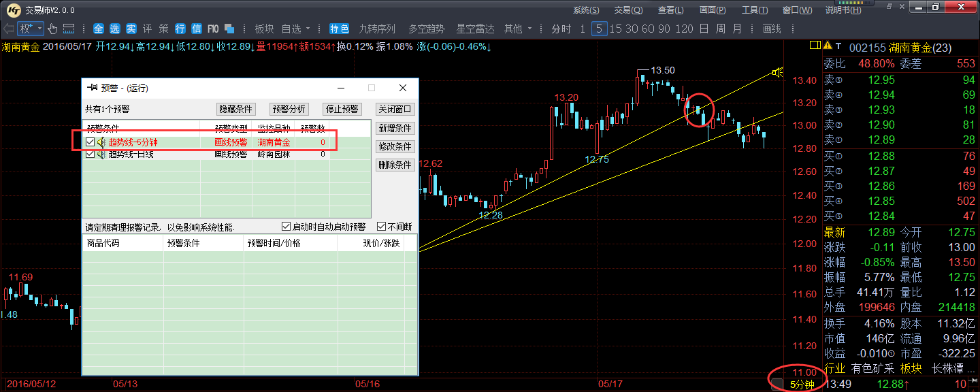Screen dimensions: 980x392
Task: Click the pin icon in 预警 window
Action: (92, 88)
